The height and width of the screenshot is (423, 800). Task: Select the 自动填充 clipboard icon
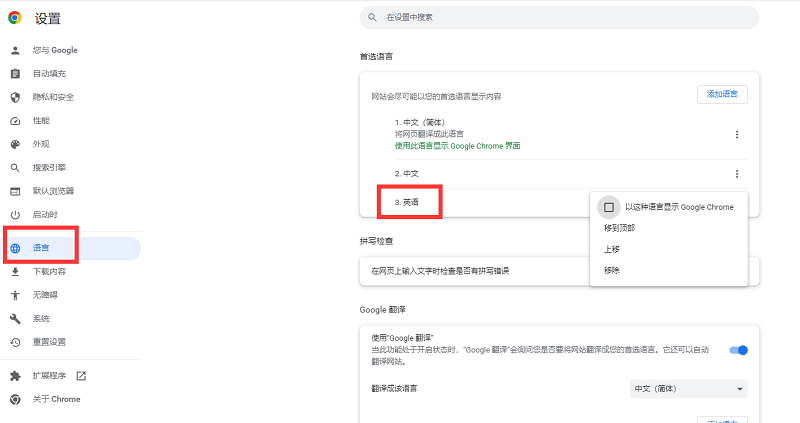[x=15, y=74]
